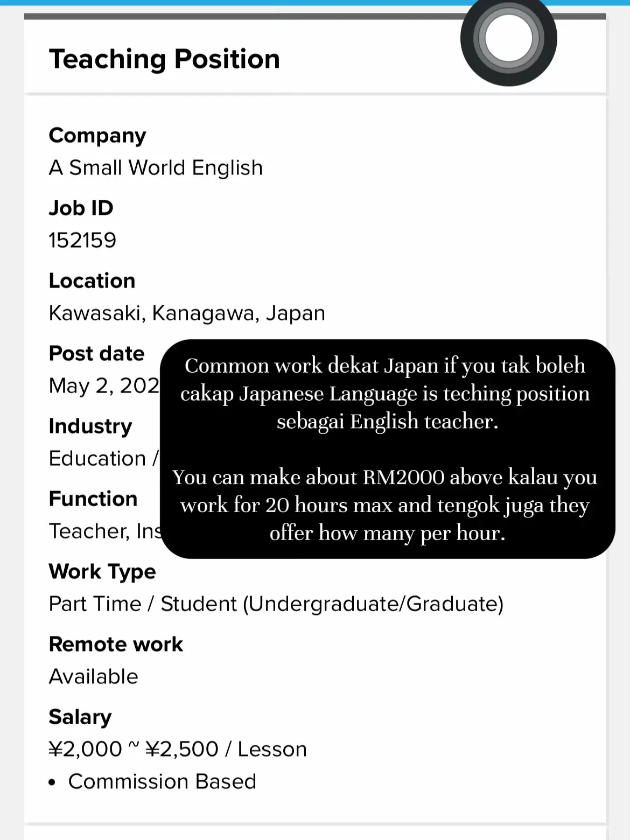
Task: Click the location Kawasaki, Kanagawa, Japan
Action: (187, 313)
